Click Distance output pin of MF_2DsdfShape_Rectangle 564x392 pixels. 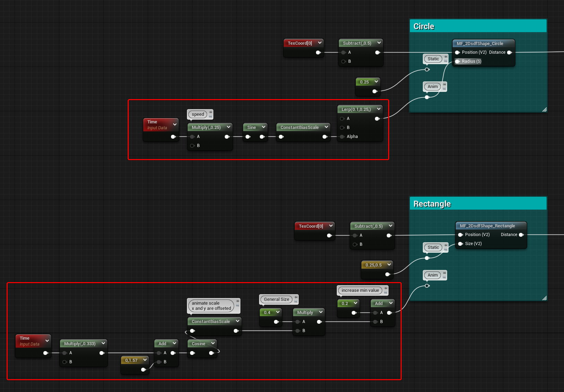point(521,235)
